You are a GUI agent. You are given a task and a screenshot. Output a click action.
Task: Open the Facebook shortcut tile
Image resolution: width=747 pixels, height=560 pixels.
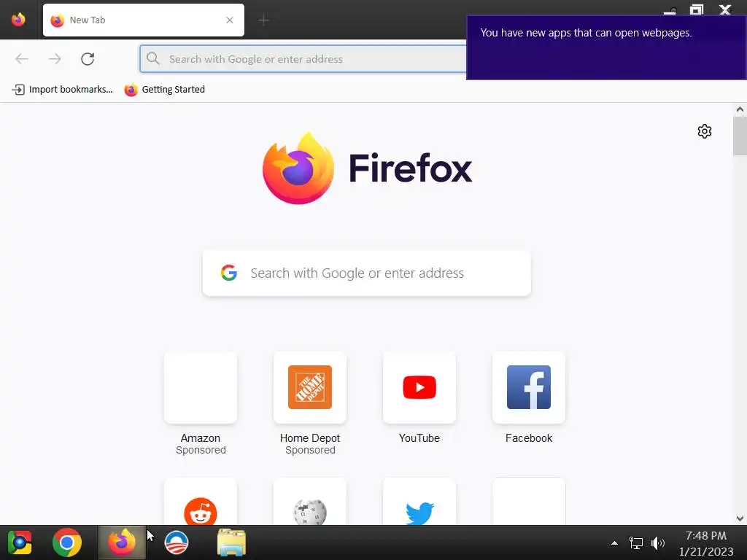coord(529,388)
